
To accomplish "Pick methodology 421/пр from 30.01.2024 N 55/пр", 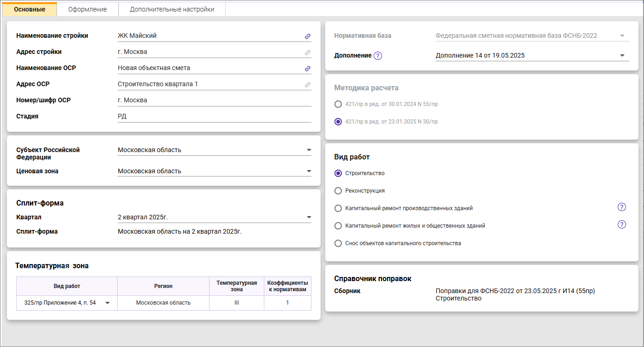I will point(338,104).
